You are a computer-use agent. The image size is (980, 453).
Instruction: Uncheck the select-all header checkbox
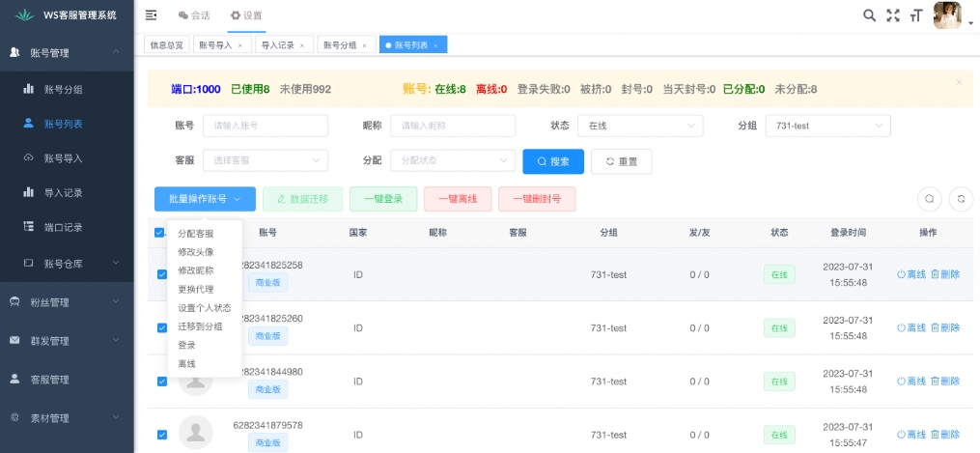(x=159, y=232)
